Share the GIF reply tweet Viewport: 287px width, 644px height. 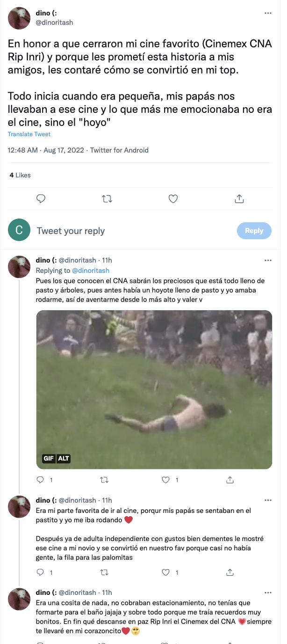point(230,480)
